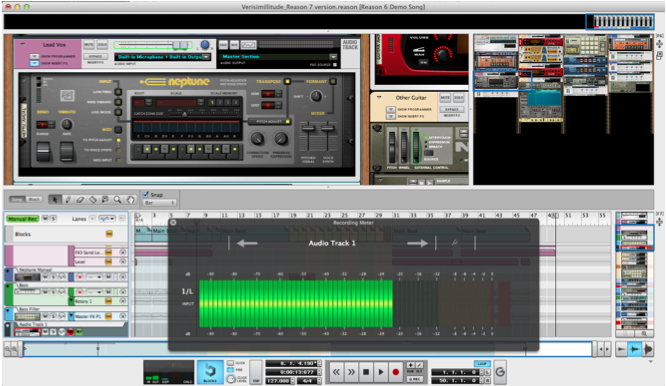Switch sequencer to Song view
The image size is (666, 386).
(17, 199)
